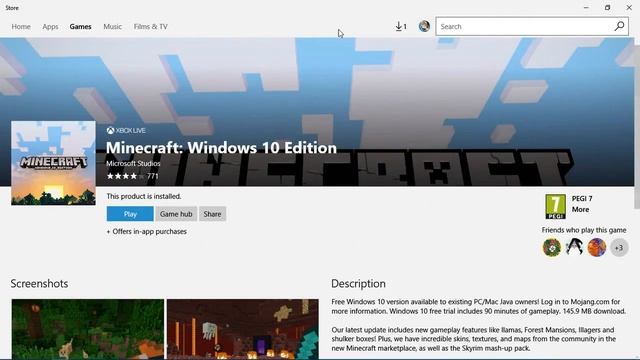Image resolution: width=640 pixels, height=360 pixels.
Task: Click the Minecraft: Windows 10 Edition title
Action: (221, 148)
